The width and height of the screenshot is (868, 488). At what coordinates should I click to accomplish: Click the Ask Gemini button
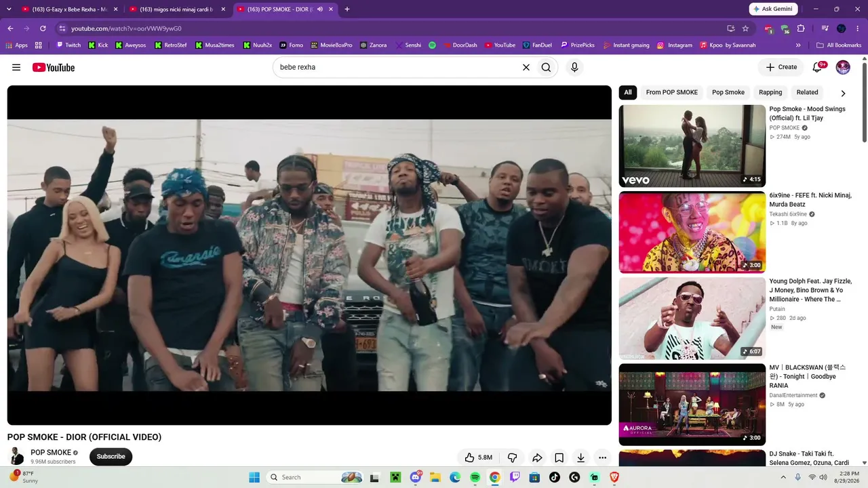[x=774, y=9]
